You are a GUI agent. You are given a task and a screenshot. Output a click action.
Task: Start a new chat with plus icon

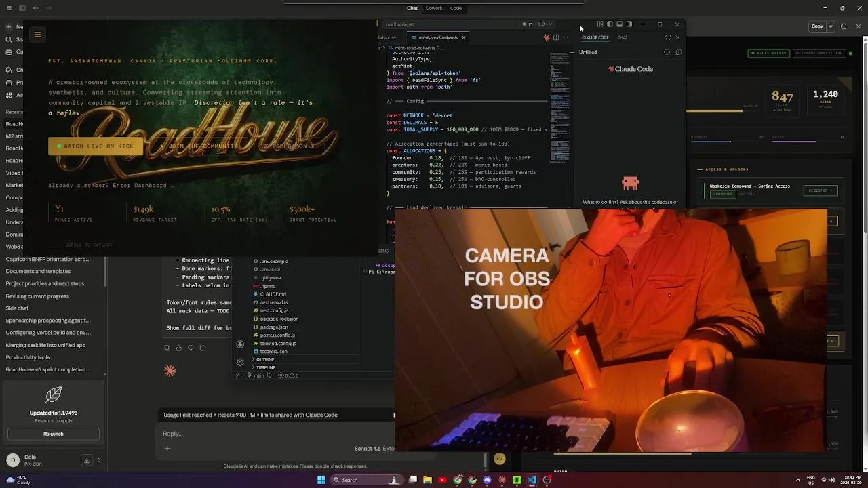(9, 27)
